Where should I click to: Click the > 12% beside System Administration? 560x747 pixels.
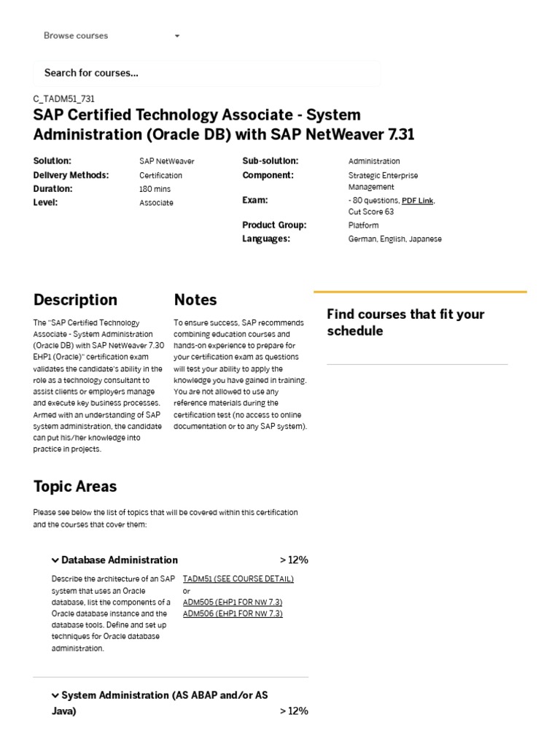294,711
